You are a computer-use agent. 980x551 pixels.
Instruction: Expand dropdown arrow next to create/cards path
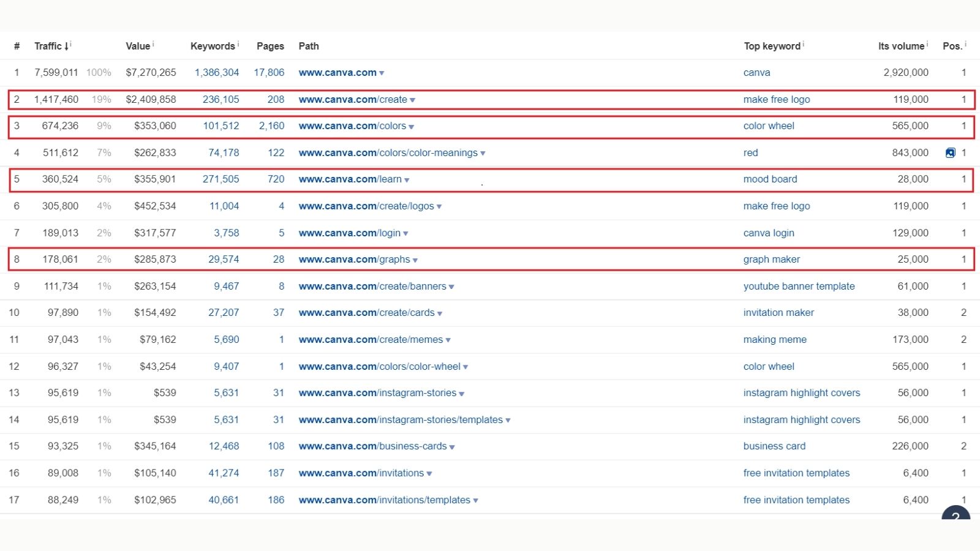(440, 313)
